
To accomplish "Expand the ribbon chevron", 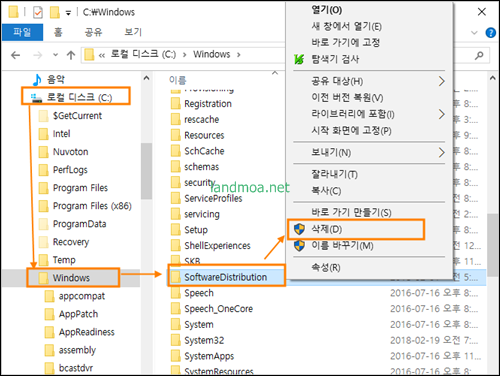I will point(474,33).
